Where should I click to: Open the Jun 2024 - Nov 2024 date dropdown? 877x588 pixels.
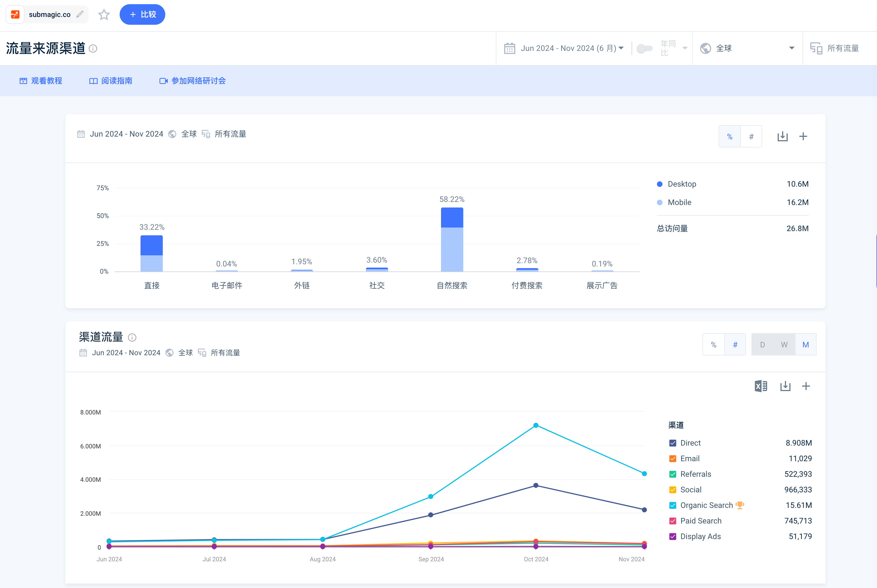pyautogui.click(x=572, y=48)
